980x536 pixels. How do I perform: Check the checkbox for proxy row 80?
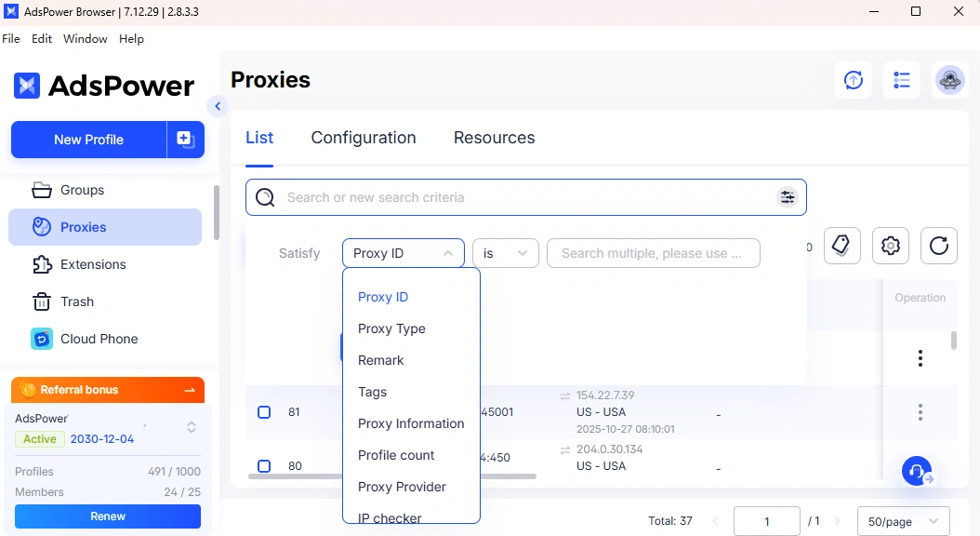tap(263, 466)
